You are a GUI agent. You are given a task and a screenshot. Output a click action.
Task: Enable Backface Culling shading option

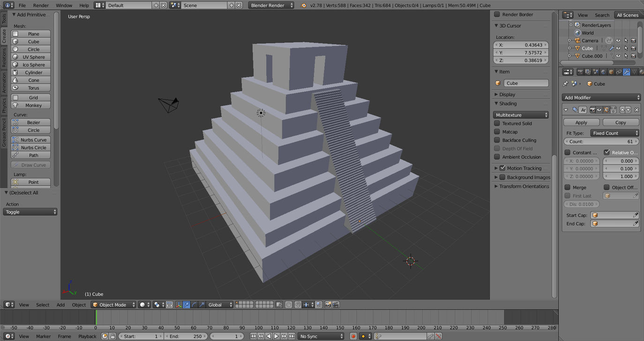tap(497, 140)
